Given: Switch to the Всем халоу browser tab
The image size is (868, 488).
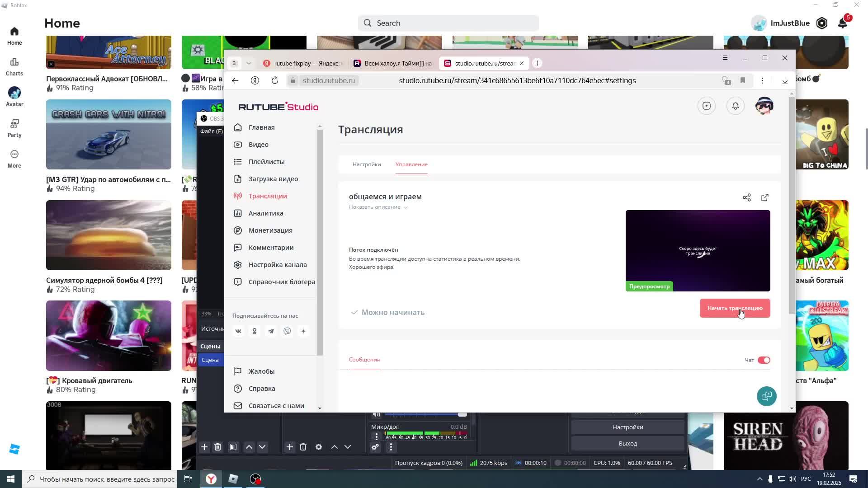Looking at the screenshot, I should pos(393,63).
